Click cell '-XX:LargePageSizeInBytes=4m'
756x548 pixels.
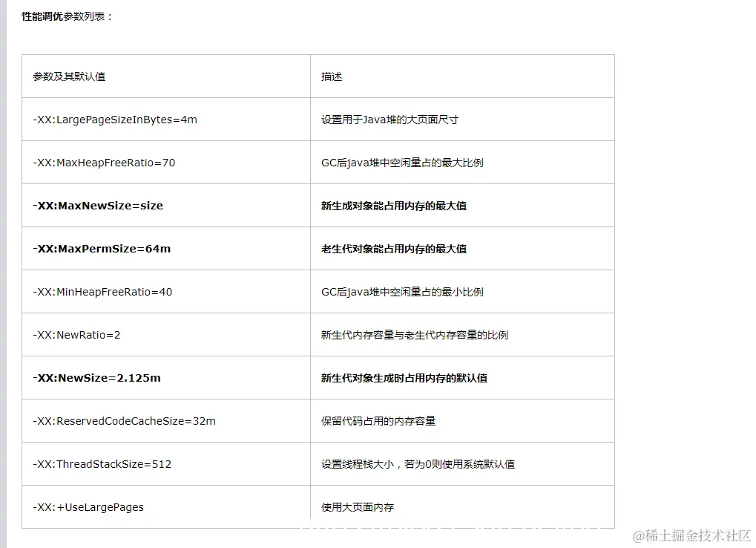[x=115, y=120]
